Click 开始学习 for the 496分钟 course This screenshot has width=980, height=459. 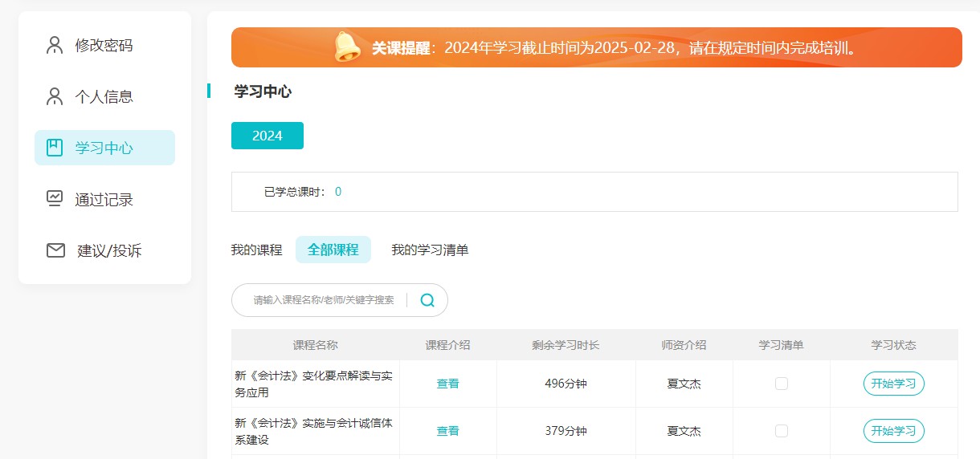click(x=893, y=384)
